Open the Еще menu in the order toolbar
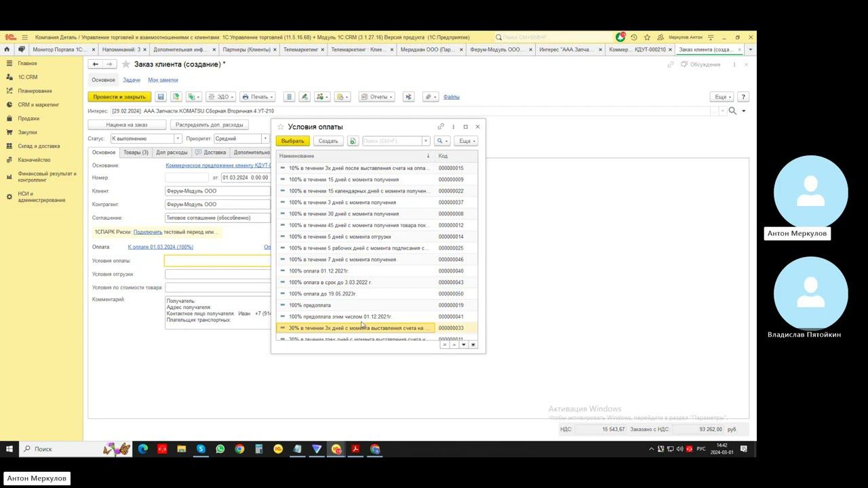The width and height of the screenshot is (868, 488). [723, 97]
